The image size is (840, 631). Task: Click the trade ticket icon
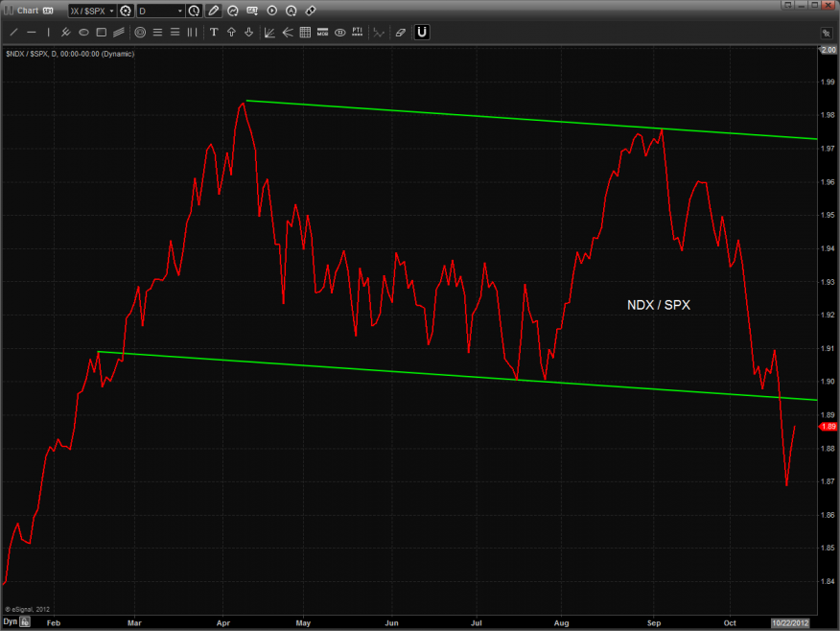310,11
